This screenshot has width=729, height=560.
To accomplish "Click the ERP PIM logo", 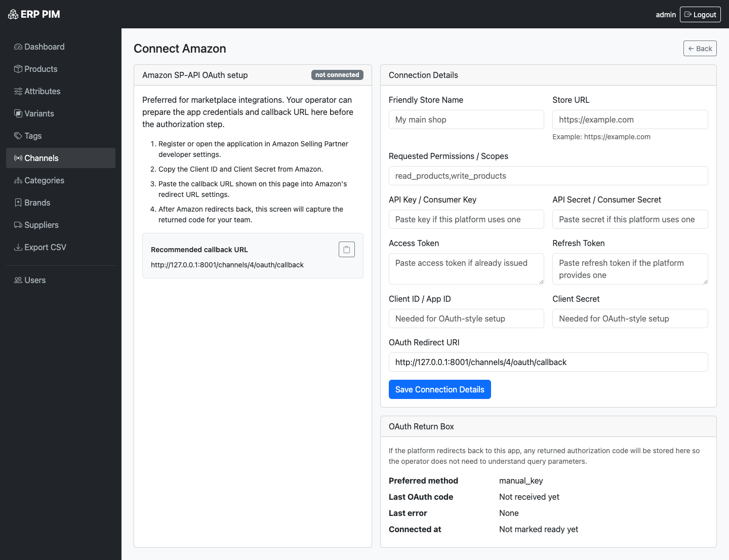I will pos(34,14).
